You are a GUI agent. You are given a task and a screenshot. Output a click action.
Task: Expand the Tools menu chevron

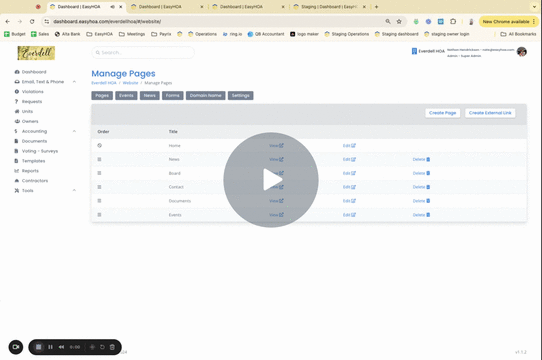[x=74, y=190]
